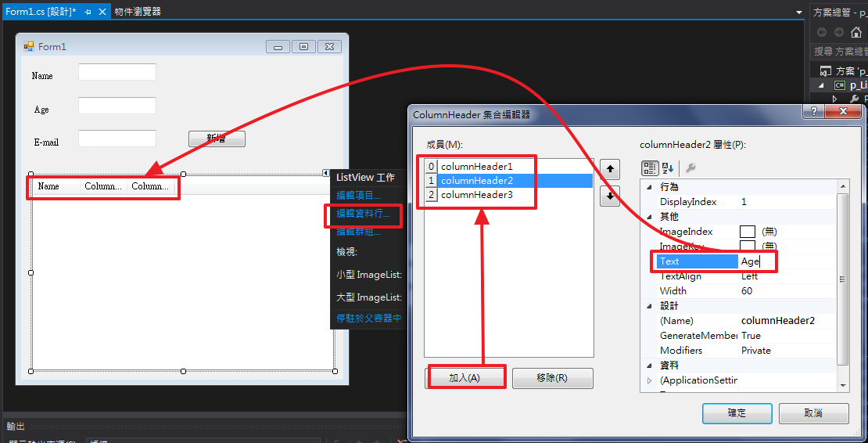Switch to the 物件瀏覽器 tab
This screenshot has height=443, width=868.
coord(138,12)
